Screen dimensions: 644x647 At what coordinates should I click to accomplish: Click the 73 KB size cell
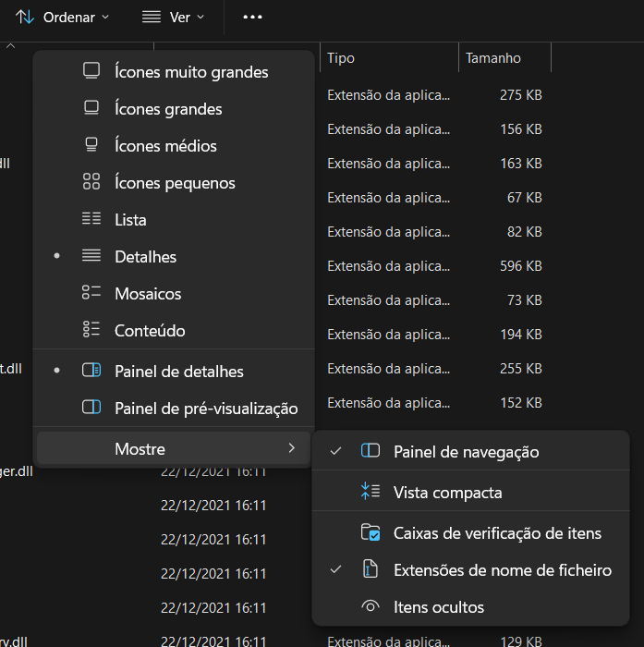(x=525, y=300)
